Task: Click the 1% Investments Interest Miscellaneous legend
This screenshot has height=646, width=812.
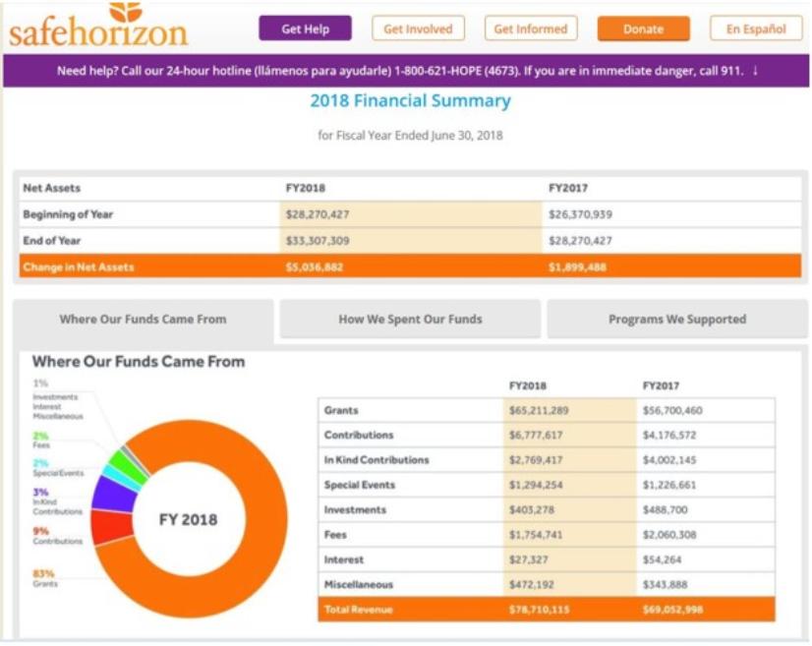Action: coord(57,399)
